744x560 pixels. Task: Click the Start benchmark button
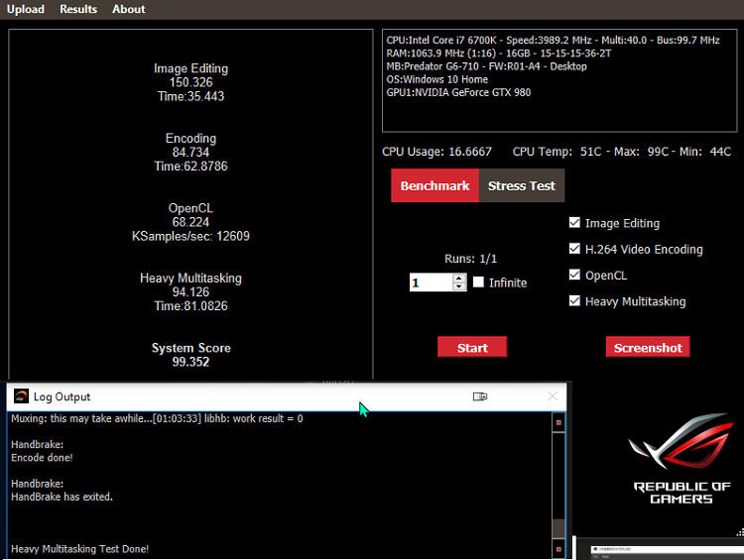tap(472, 347)
